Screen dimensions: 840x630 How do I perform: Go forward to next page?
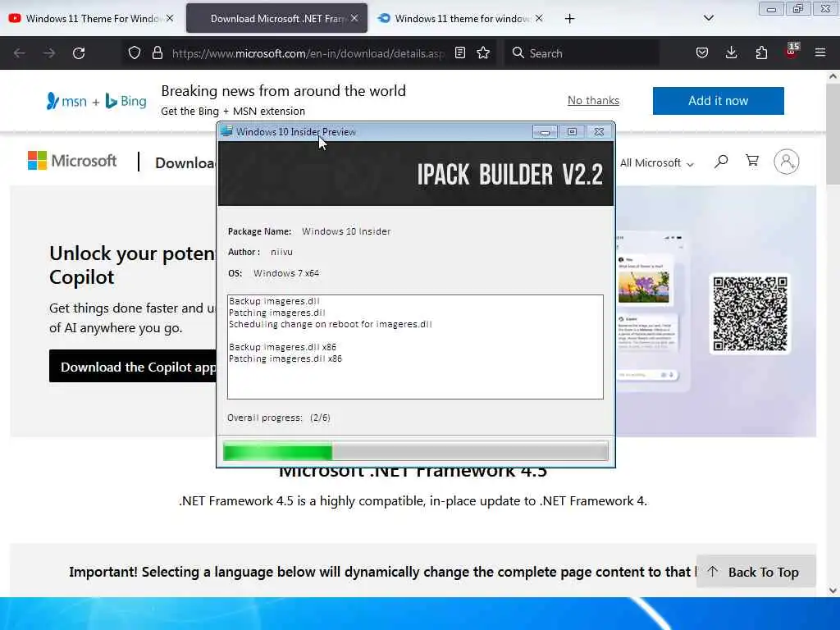(x=49, y=53)
